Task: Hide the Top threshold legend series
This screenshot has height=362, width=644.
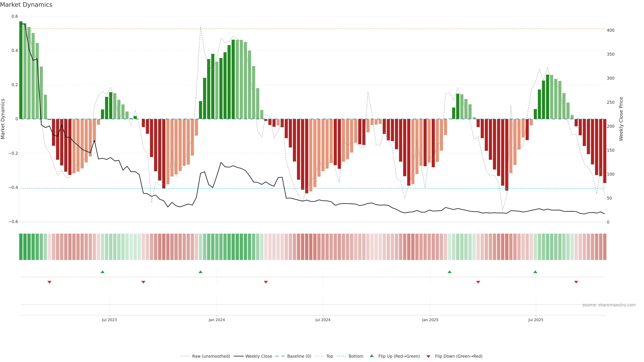Action: click(x=330, y=356)
